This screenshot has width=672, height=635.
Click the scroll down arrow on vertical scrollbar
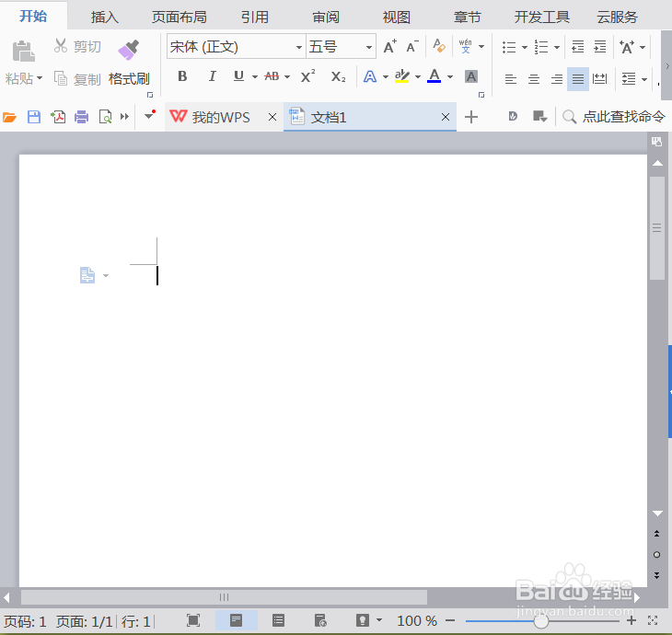point(657,513)
